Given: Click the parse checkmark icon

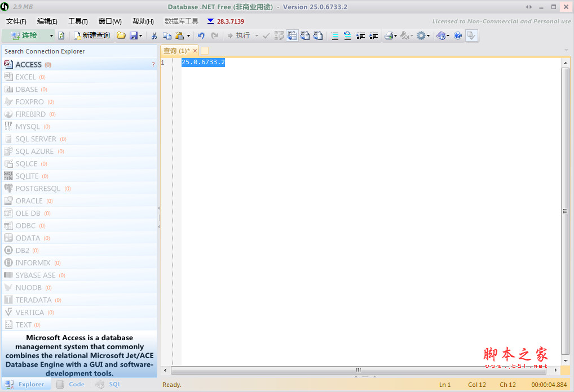Looking at the screenshot, I should tap(266, 35).
